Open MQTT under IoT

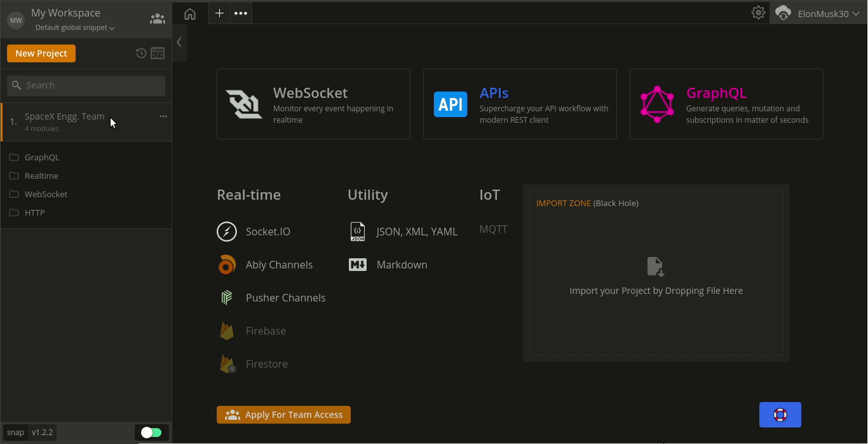[x=493, y=229]
